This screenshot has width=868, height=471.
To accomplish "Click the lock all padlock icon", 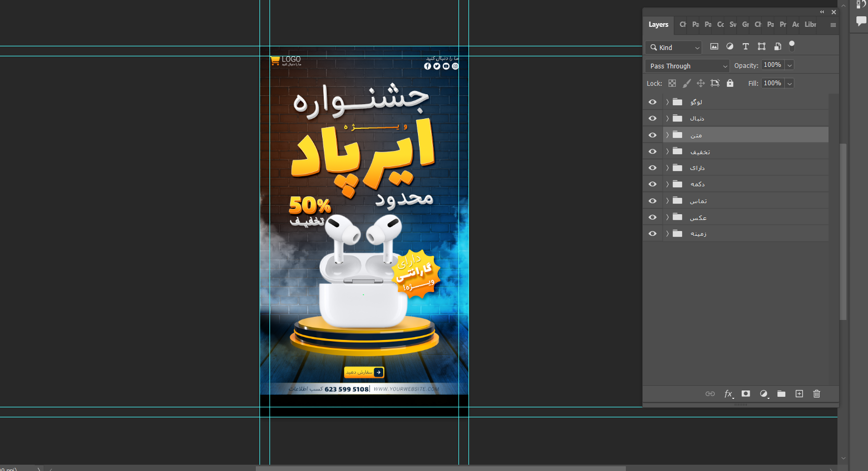I will (x=730, y=83).
